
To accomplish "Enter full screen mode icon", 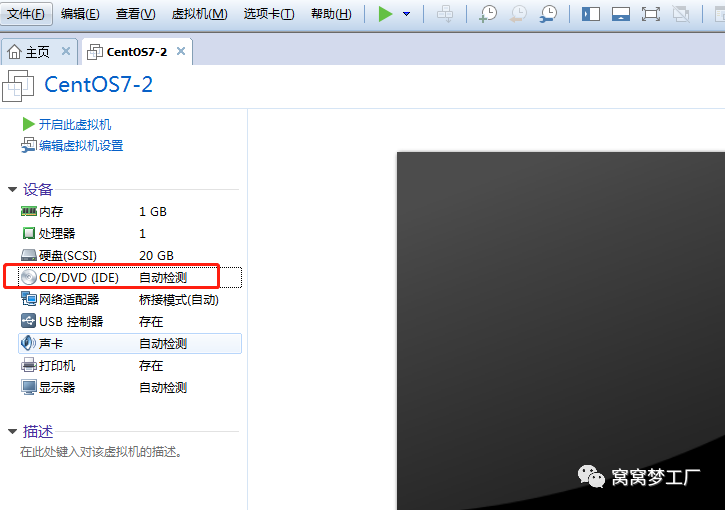I will coord(651,14).
